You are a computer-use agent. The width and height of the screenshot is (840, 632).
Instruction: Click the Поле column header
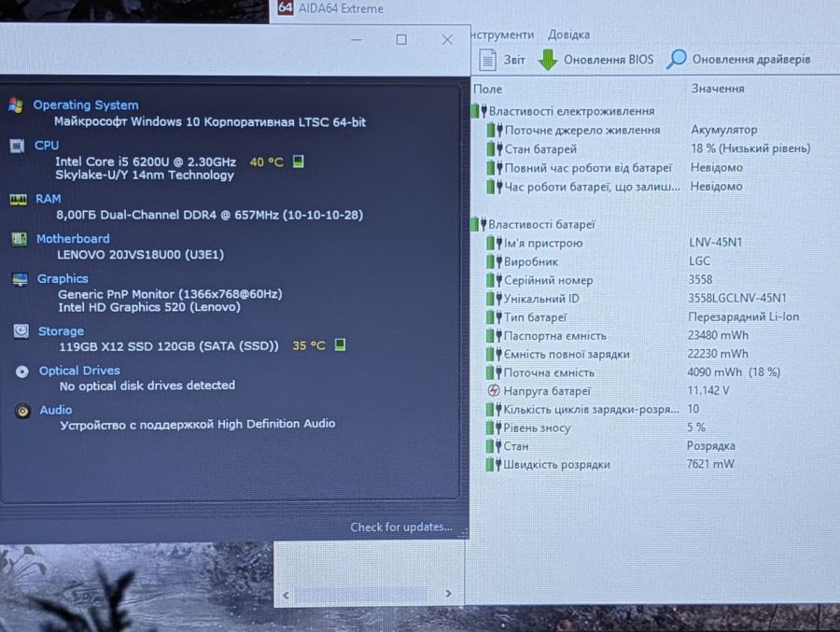tap(487, 89)
